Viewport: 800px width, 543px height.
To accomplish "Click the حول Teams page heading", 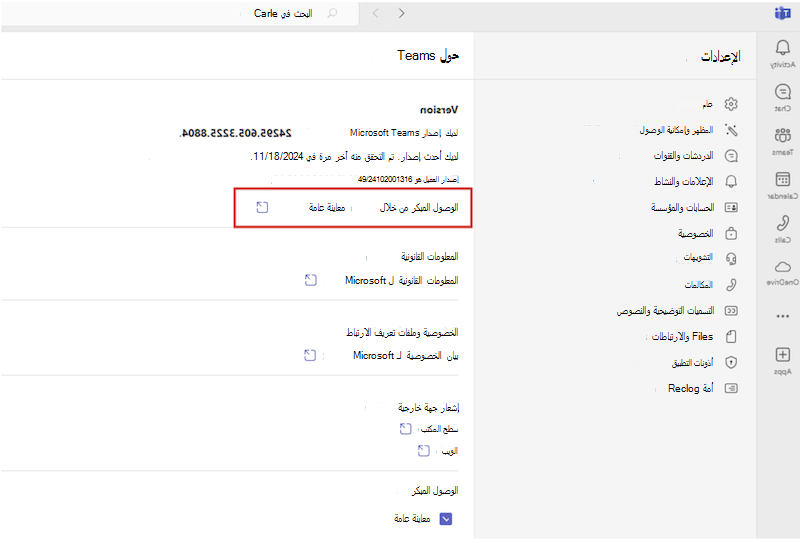I will (428, 55).
